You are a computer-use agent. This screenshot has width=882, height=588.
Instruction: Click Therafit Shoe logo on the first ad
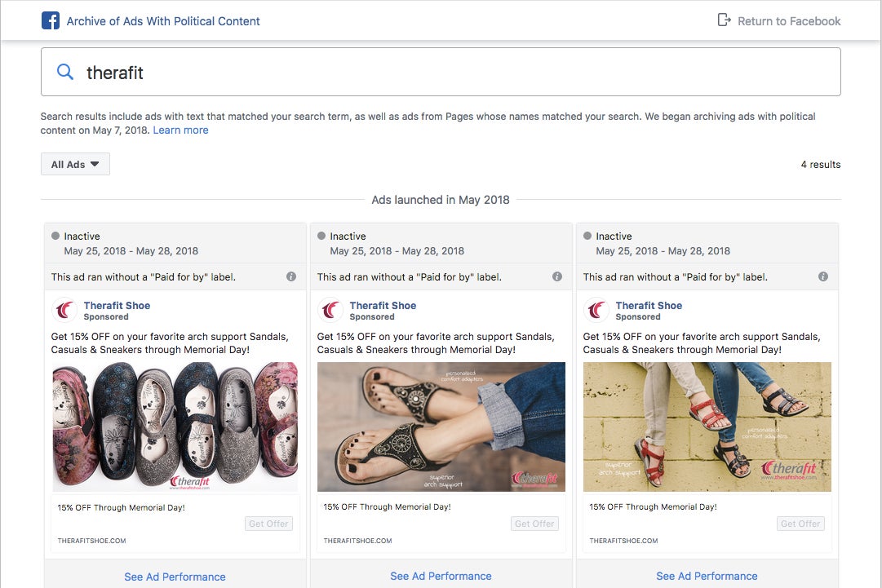pos(64,310)
